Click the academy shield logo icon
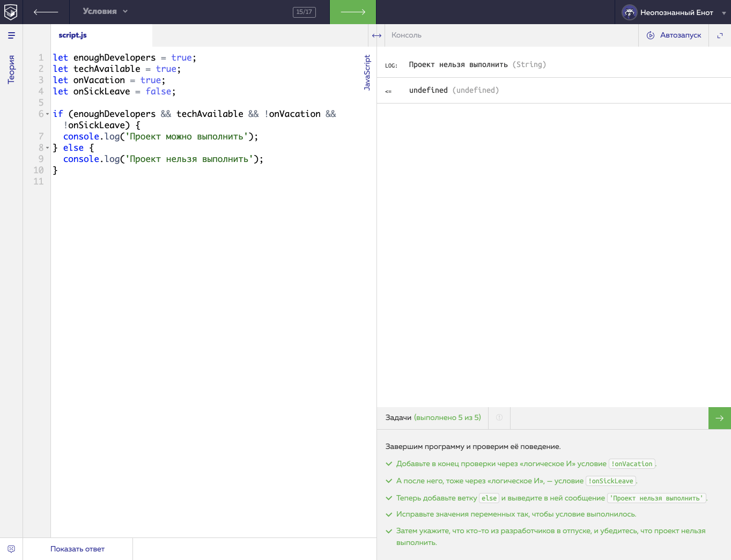The width and height of the screenshot is (731, 560). [x=11, y=12]
